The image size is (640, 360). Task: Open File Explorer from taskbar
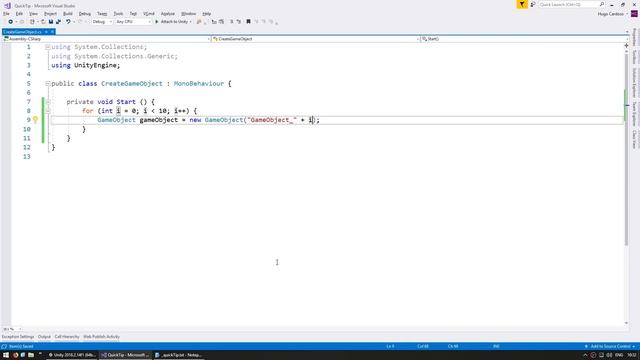click(31, 355)
